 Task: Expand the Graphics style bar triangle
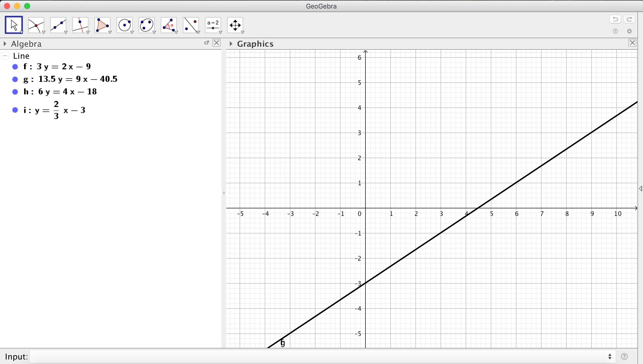(231, 44)
